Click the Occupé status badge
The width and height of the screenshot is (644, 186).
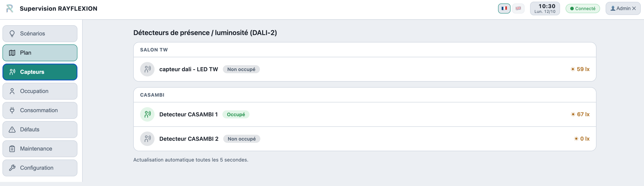pyautogui.click(x=236, y=114)
